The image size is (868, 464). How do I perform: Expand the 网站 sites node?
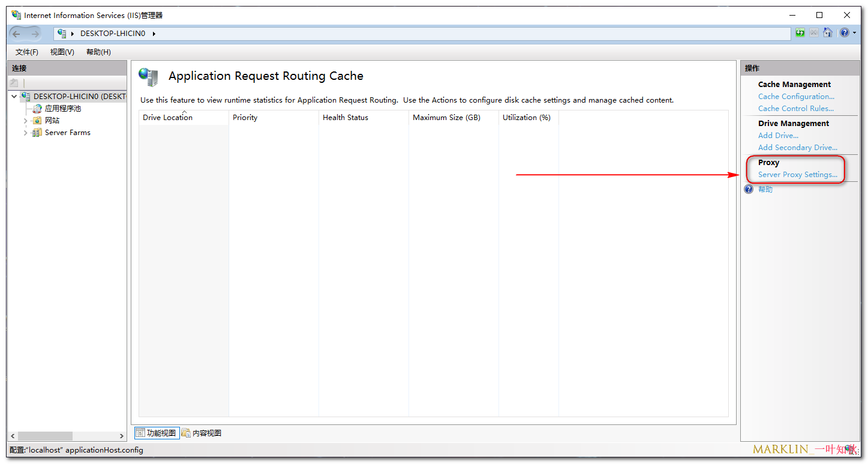26,121
